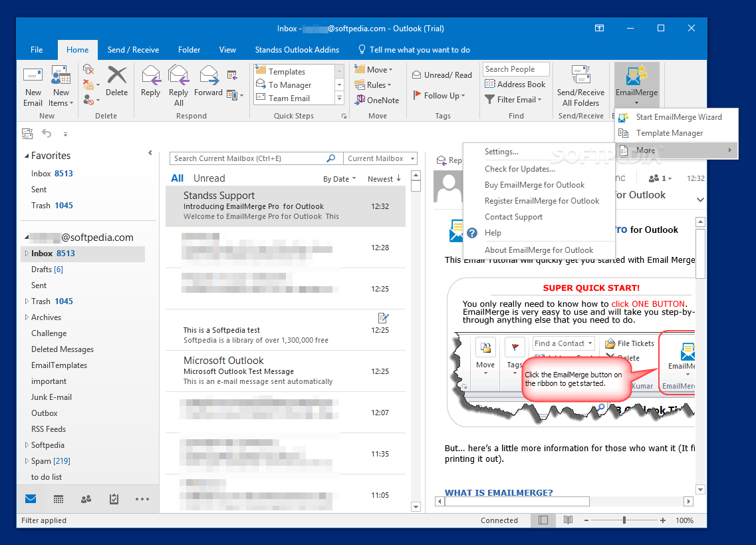Choose Settings... from submenu
Image resolution: width=756 pixels, height=545 pixels.
point(539,152)
